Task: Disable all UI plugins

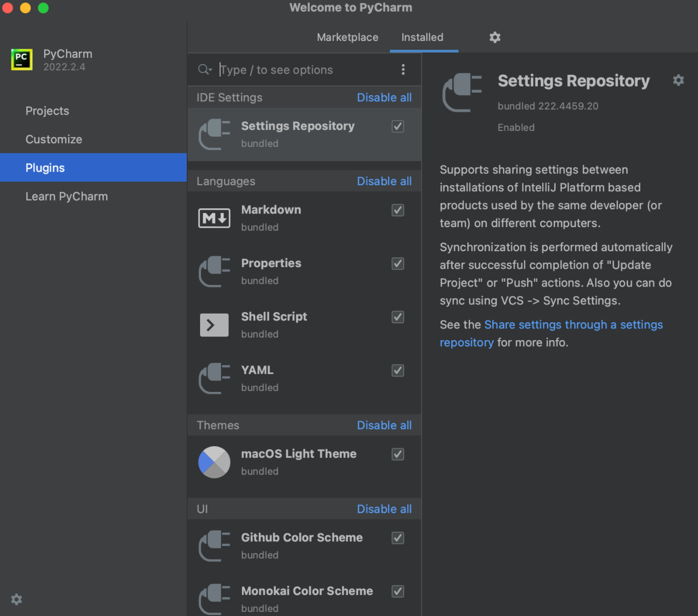Action: click(384, 509)
